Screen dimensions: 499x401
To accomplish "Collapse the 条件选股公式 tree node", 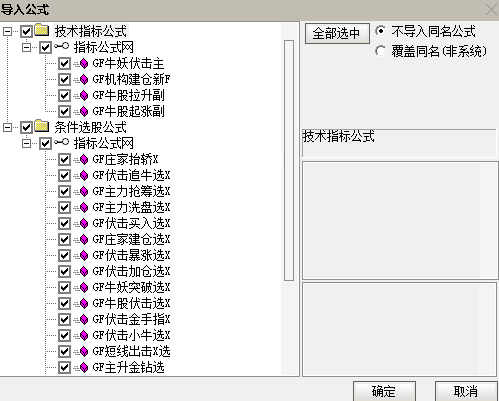I will coord(7,127).
